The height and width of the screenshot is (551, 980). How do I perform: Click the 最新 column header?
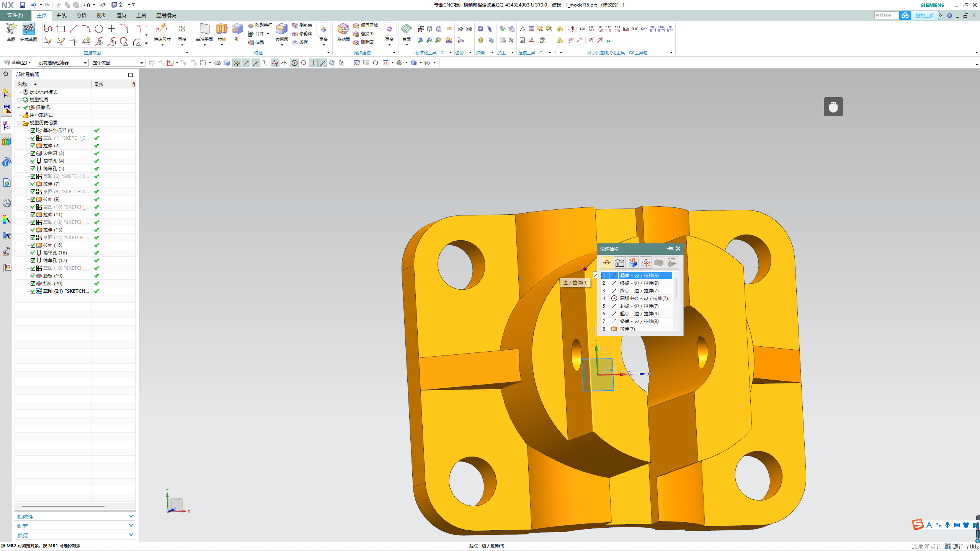tap(111, 84)
